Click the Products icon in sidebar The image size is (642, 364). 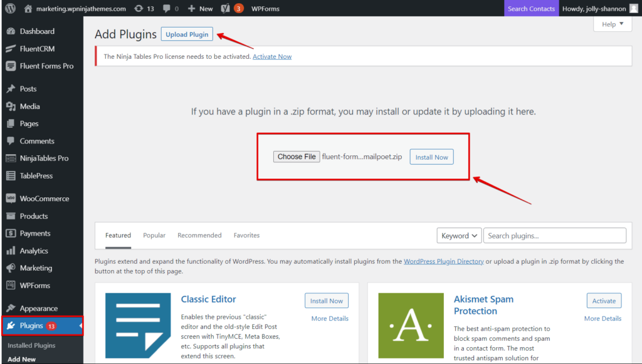(x=11, y=216)
